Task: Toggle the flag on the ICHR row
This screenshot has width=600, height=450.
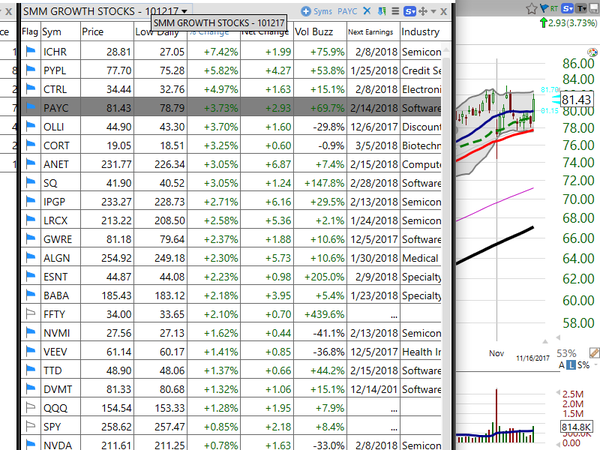Action: [30, 51]
